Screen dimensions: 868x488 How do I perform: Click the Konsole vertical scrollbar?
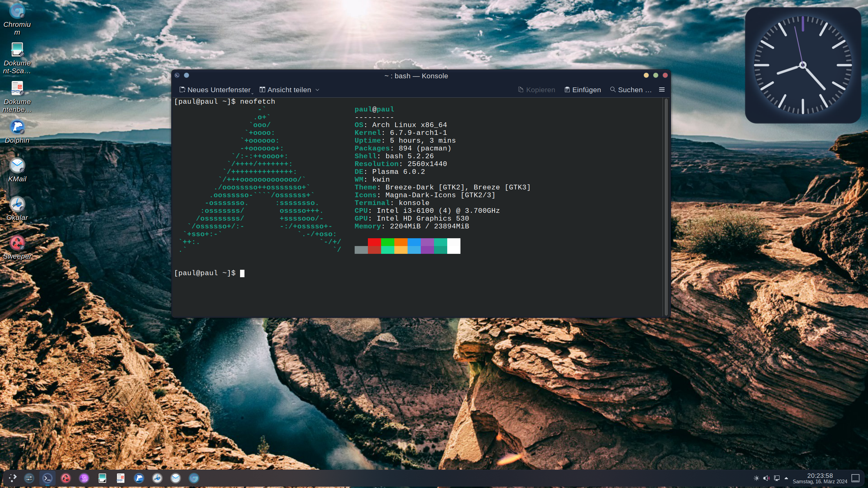(x=666, y=207)
